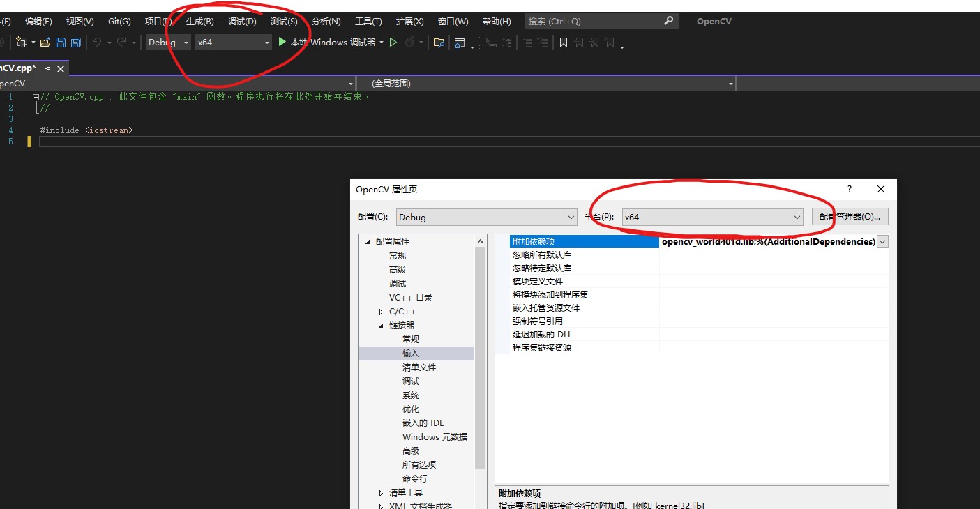The height and width of the screenshot is (509, 980).
Task: Click the save file icon
Action: pos(61,43)
